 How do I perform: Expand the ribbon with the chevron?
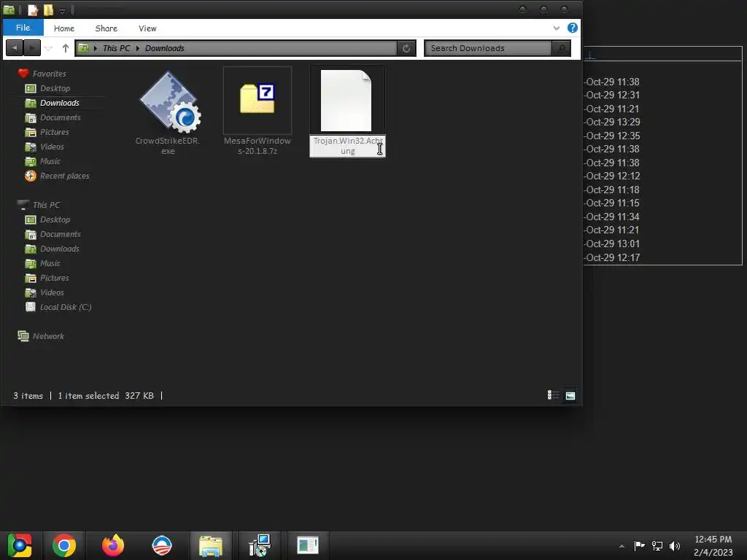(556, 28)
